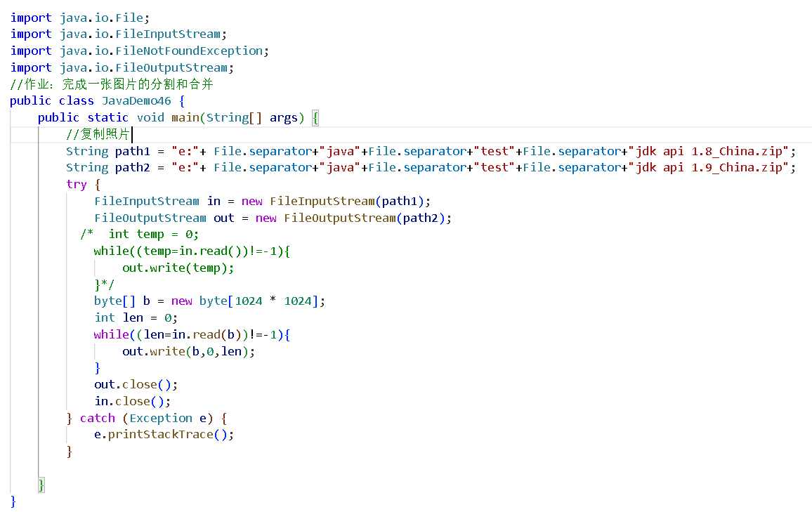The width and height of the screenshot is (812, 512).
Task: Click the path1 variable declaration
Action: (431, 151)
